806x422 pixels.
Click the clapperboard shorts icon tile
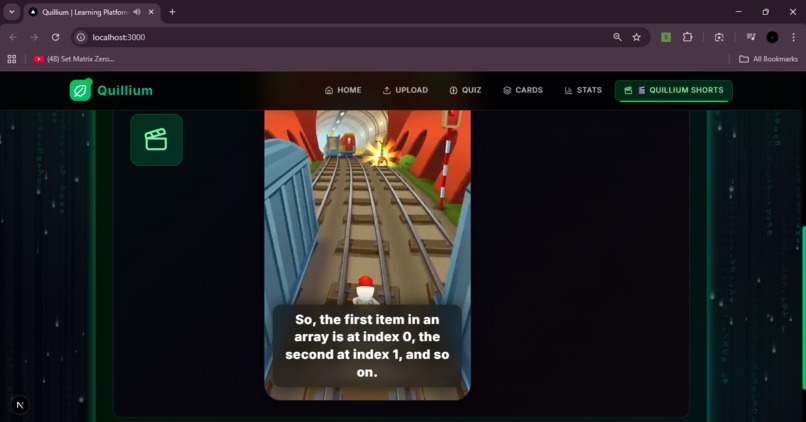(x=156, y=140)
